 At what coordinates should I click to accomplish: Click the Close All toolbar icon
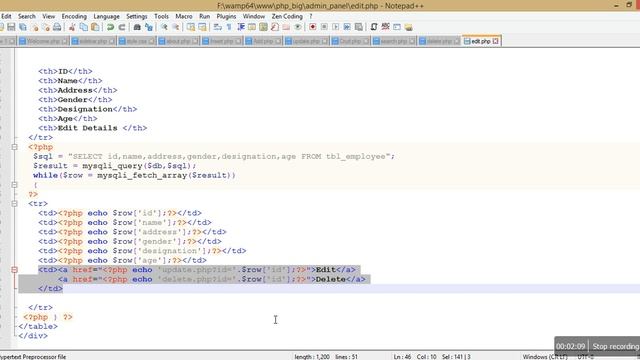[x=46, y=27]
